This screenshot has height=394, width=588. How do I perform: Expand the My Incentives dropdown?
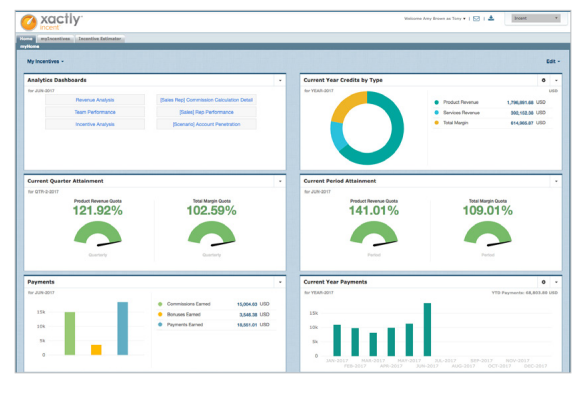click(x=45, y=61)
